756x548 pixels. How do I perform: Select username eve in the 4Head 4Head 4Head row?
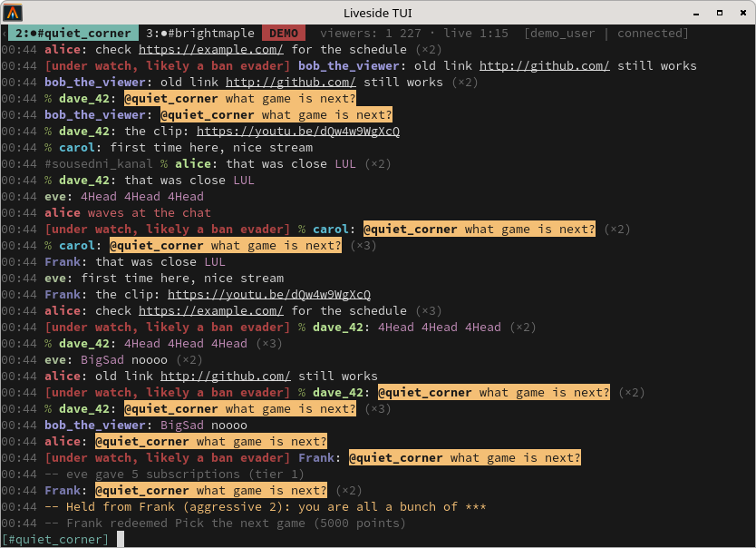(x=55, y=197)
